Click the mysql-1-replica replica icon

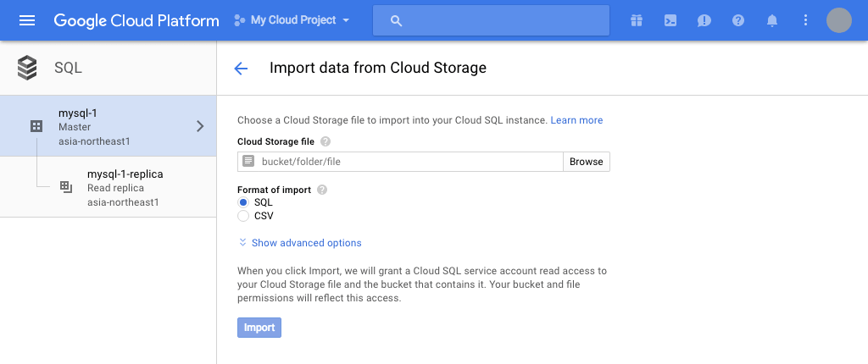coord(66,188)
